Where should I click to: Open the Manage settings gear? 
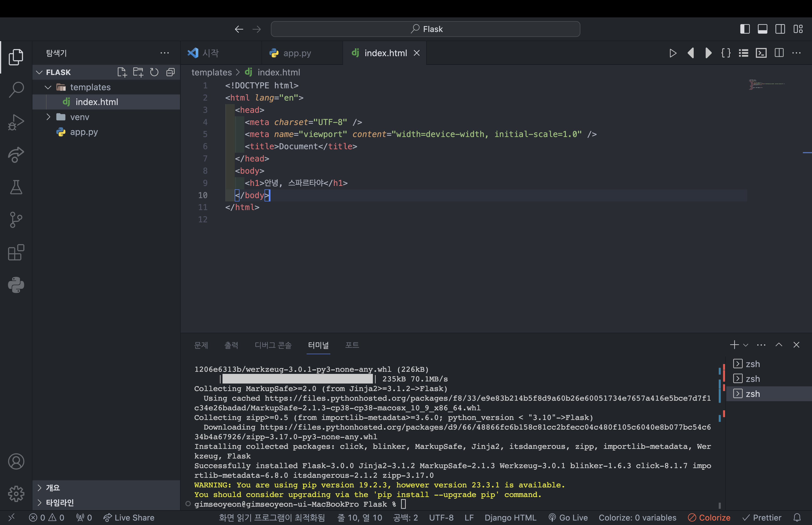(16, 494)
